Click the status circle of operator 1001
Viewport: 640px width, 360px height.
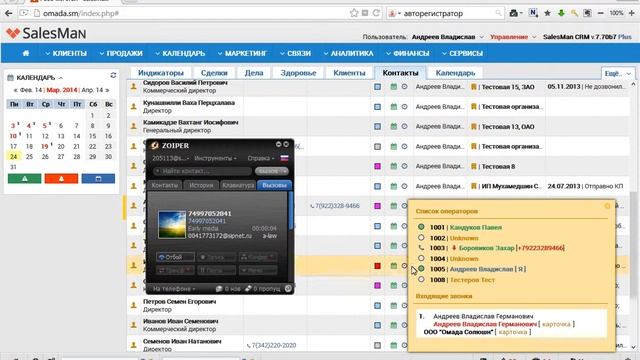pos(421,227)
